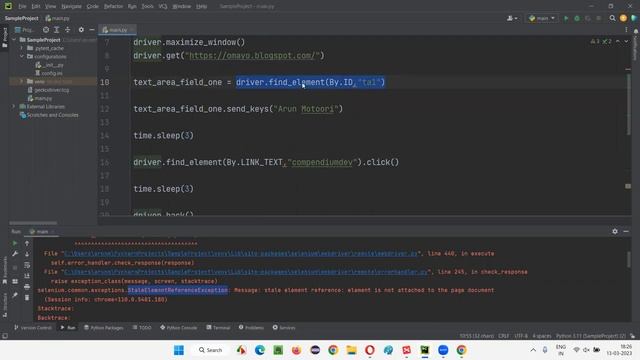The image size is (640, 360).
Task: Open the Refactor menu
Action: point(113,6)
